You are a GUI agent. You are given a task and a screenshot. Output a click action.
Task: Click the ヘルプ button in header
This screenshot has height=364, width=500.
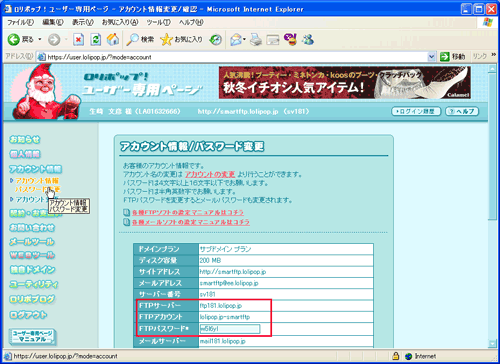[x=462, y=111]
